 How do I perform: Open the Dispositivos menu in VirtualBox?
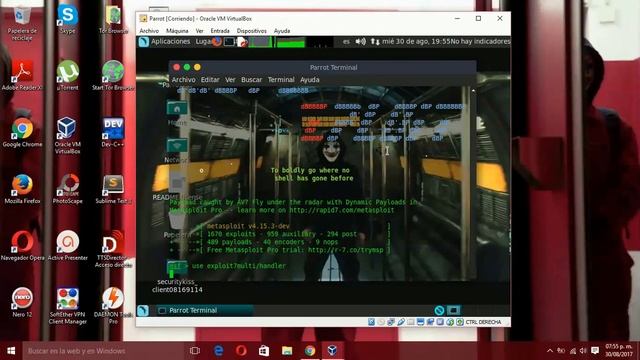click(x=251, y=31)
